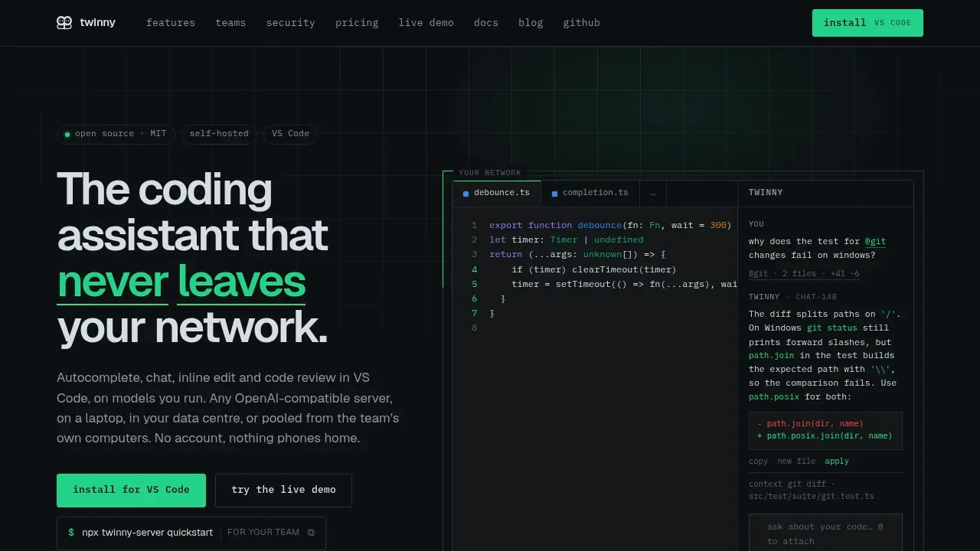Click the twinny logo icon
This screenshot has height=551, width=980.
64,23
